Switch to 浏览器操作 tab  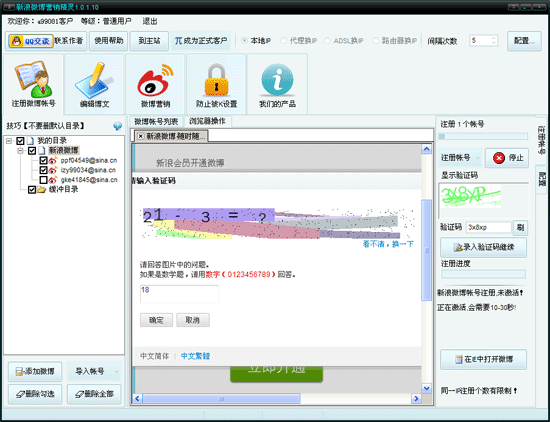pos(207,121)
